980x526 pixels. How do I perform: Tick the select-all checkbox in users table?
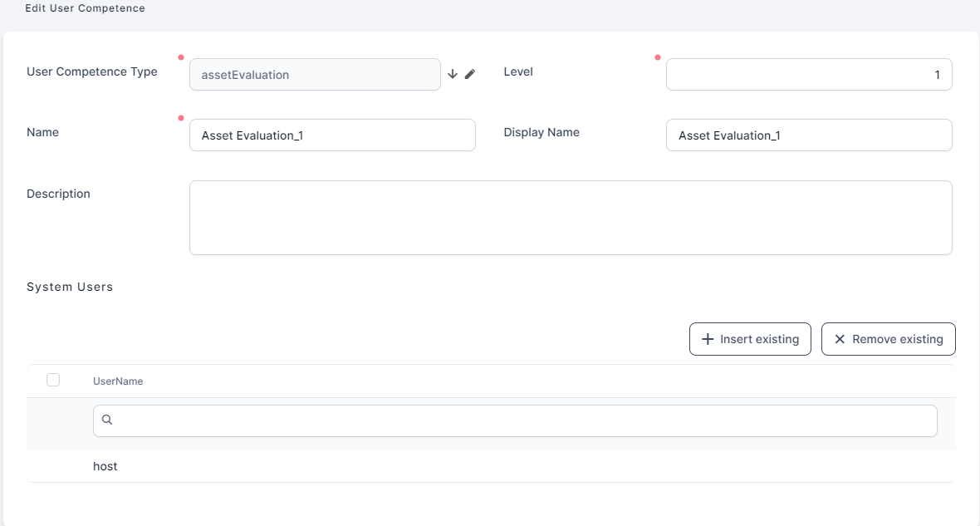click(53, 380)
